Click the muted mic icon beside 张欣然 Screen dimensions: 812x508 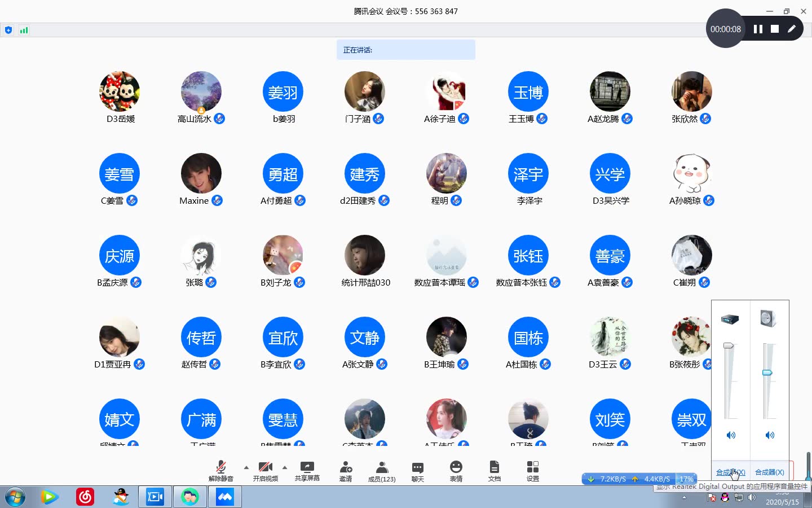(705, 119)
